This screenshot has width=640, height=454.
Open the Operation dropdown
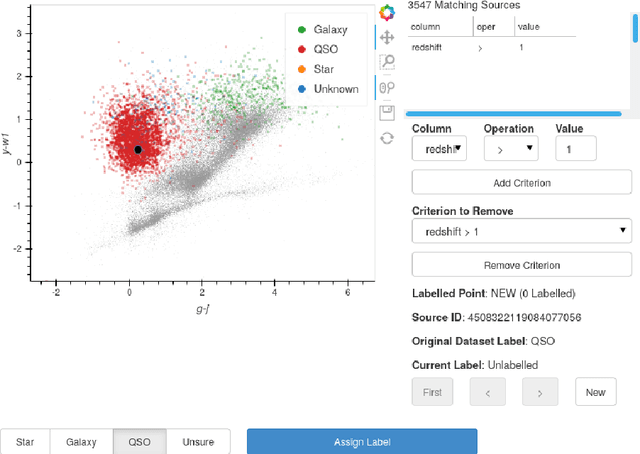pos(511,149)
